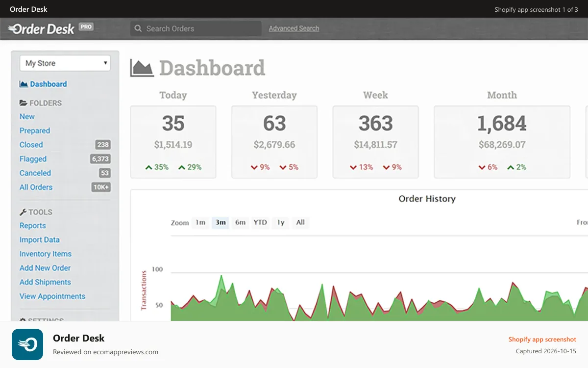
Task: Click the Dashboard chart icon in sidebar
Action: point(24,84)
